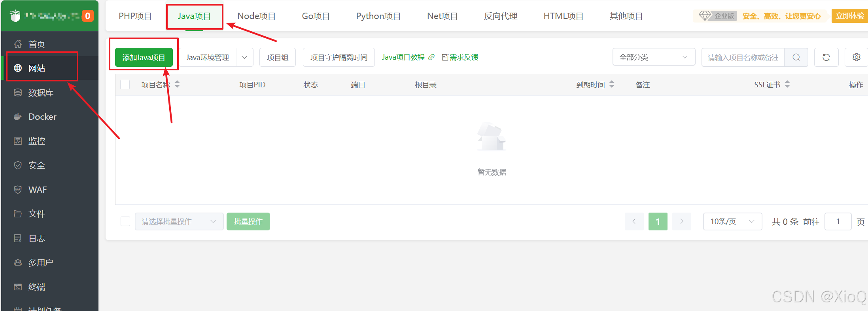Click the 安全 shield icon
The image size is (868, 311).
(x=18, y=165)
